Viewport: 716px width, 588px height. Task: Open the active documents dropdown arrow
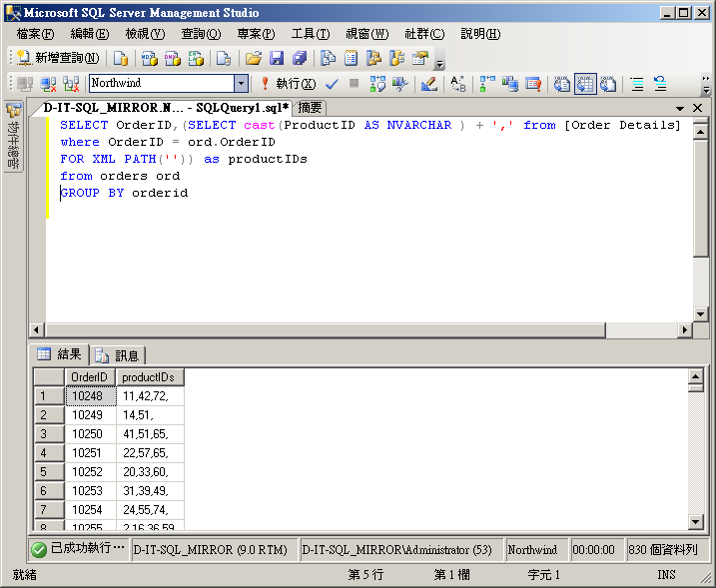click(680, 108)
